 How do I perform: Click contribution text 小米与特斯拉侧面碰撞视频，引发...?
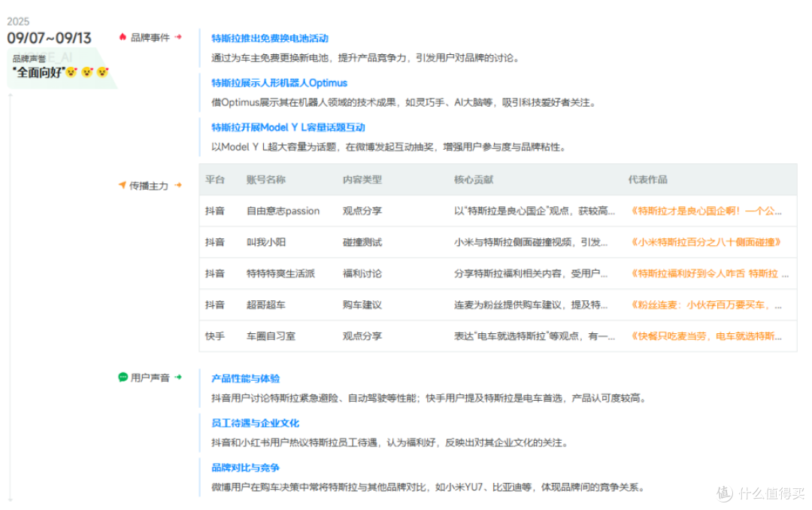click(x=531, y=242)
